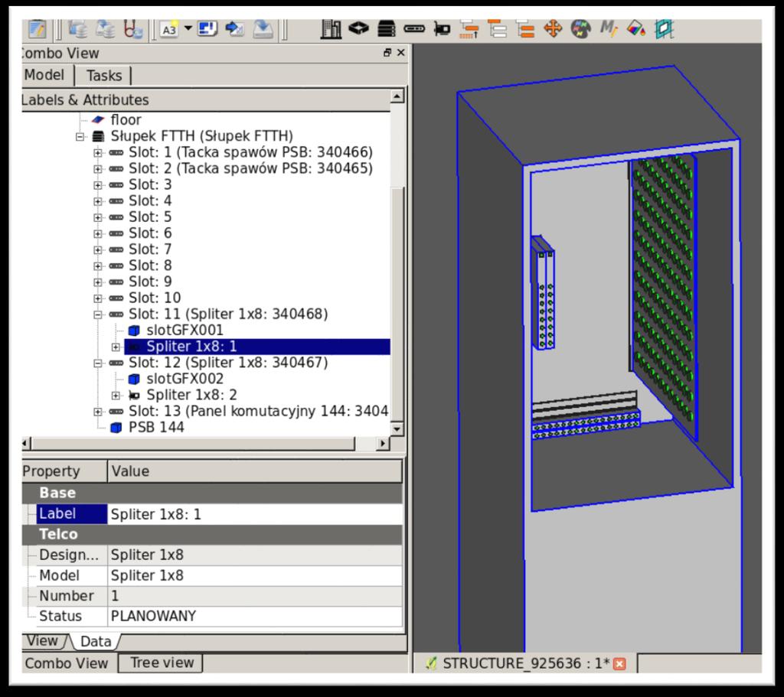
Task: Click the orange four-way move arrows icon
Action: (553, 28)
